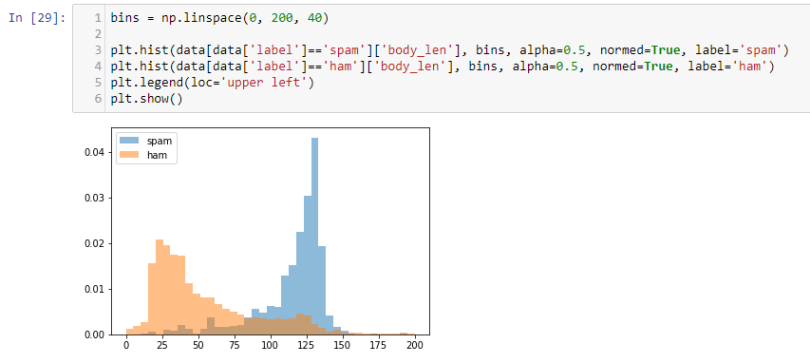Screen dimensions: 810x363
Task: Click x-axis tick label 25
Action: pos(163,346)
